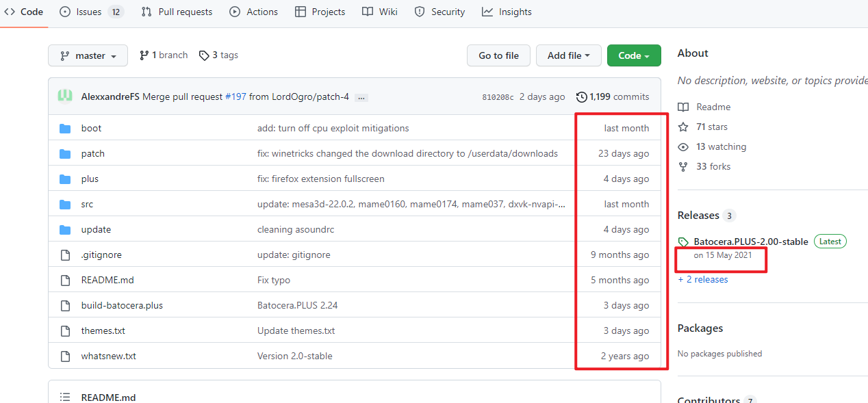View the 3 tags link
The width and height of the screenshot is (868, 403).
pyautogui.click(x=218, y=55)
